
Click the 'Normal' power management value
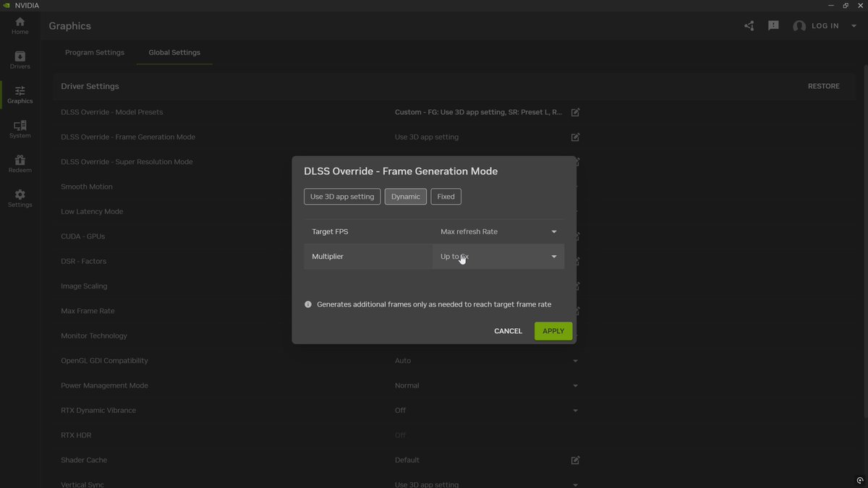(x=407, y=385)
